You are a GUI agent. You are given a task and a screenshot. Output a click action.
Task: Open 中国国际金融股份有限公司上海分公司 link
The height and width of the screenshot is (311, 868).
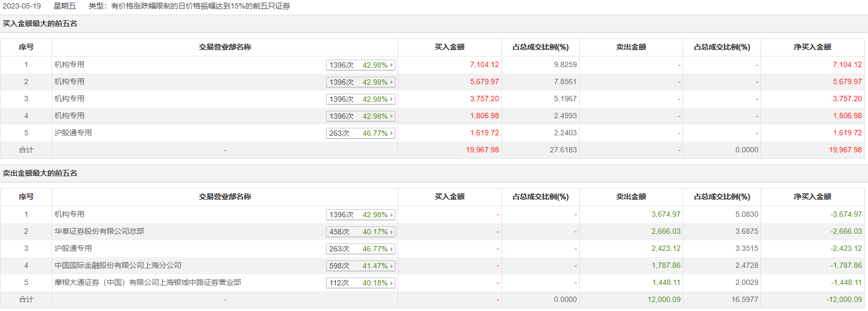tap(118, 265)
